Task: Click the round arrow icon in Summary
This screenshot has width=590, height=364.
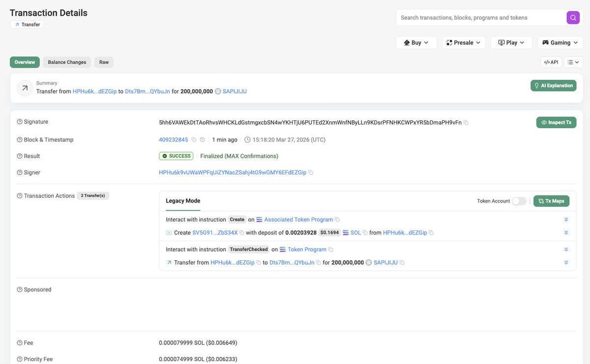Action: point(25,87)
